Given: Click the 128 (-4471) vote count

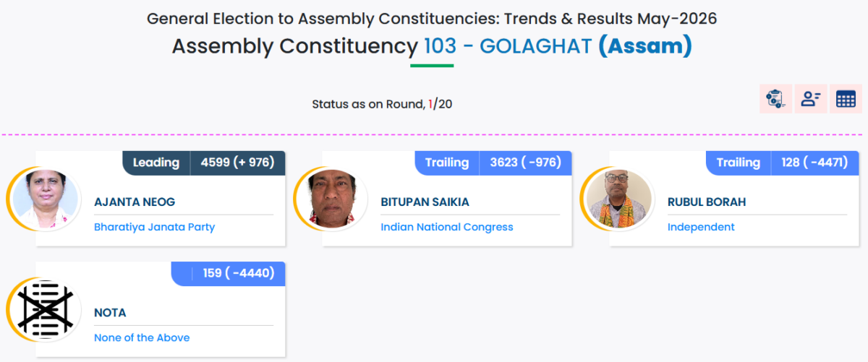Looking at the screenshot, I should coord(814,163).
